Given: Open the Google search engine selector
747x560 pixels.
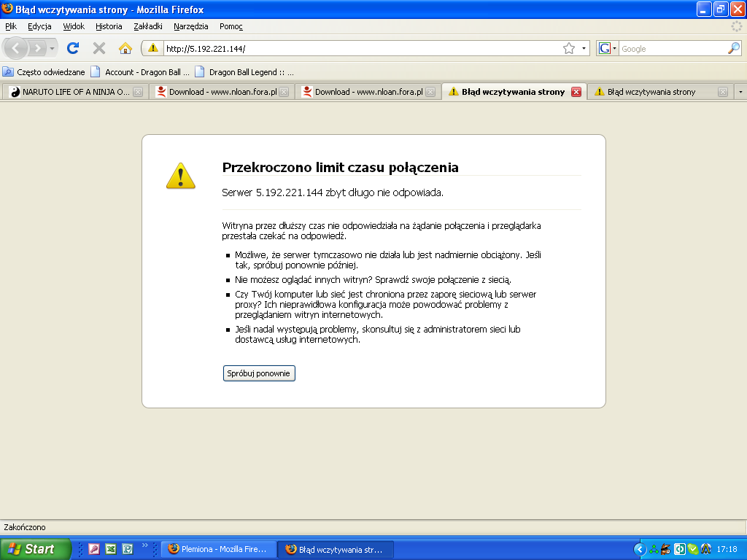Looking at the screenshot, I should [607, 48].
